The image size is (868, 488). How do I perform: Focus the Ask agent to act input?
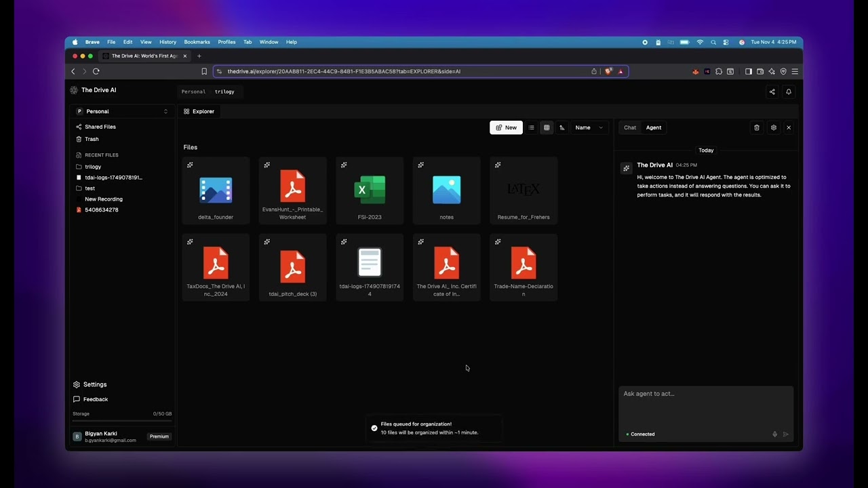coord(706,407)
